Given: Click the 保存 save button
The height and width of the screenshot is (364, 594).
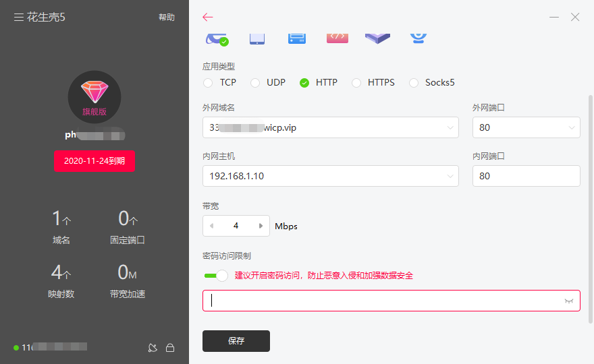Looking at the screenshot, I should [236, 341].
